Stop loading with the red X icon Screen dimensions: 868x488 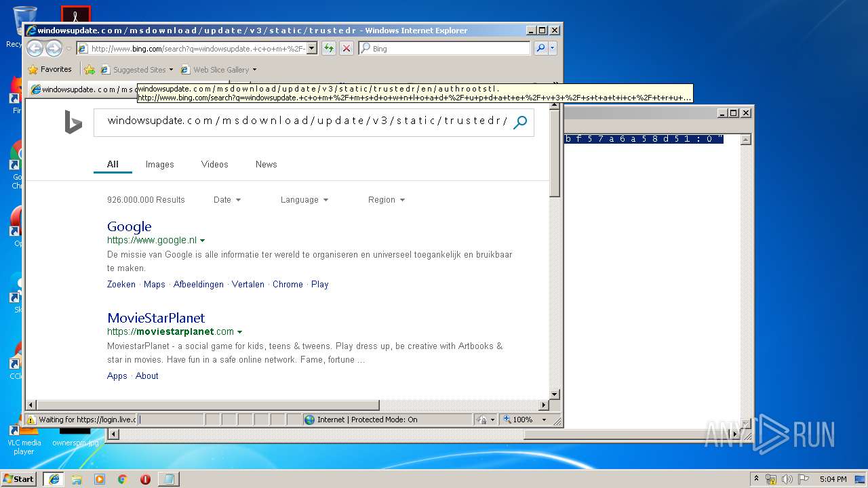(346, 48)
